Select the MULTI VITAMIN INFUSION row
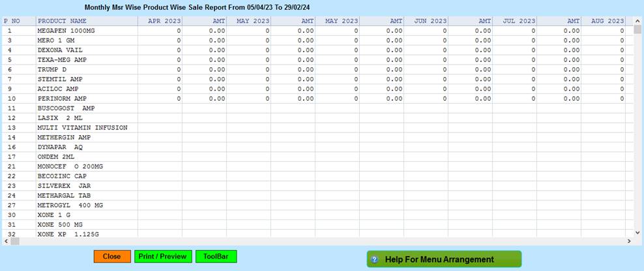644x271 pixels. [82, 128]
